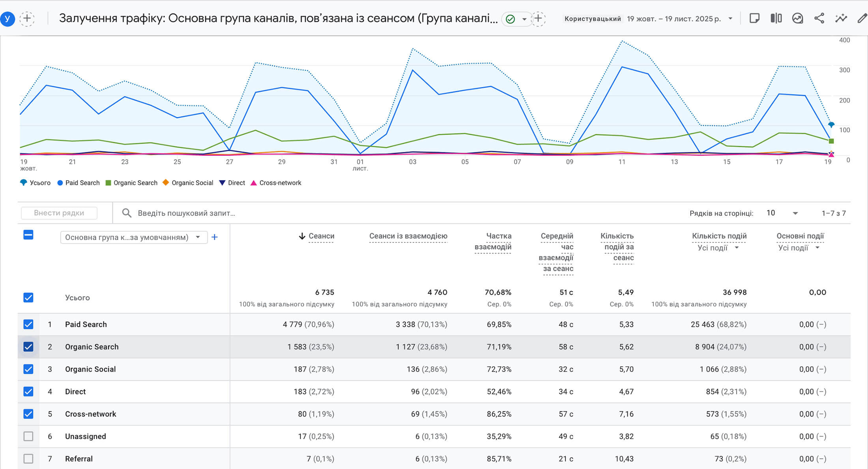Click the pencil edit report icon
868x469 pixels.
coord(862,18)
